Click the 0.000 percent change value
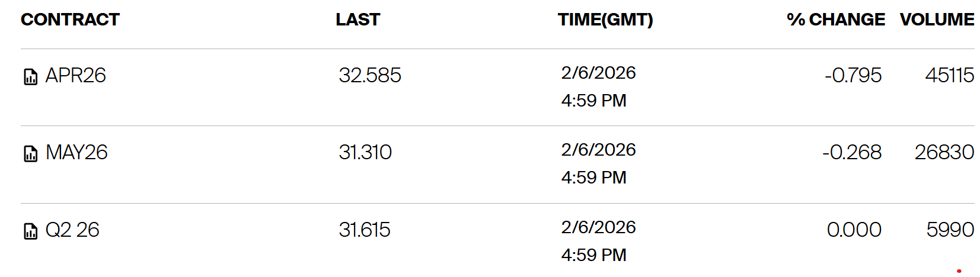Image resolution: width=980 pixels, height=277 pixels. [854, 230]
